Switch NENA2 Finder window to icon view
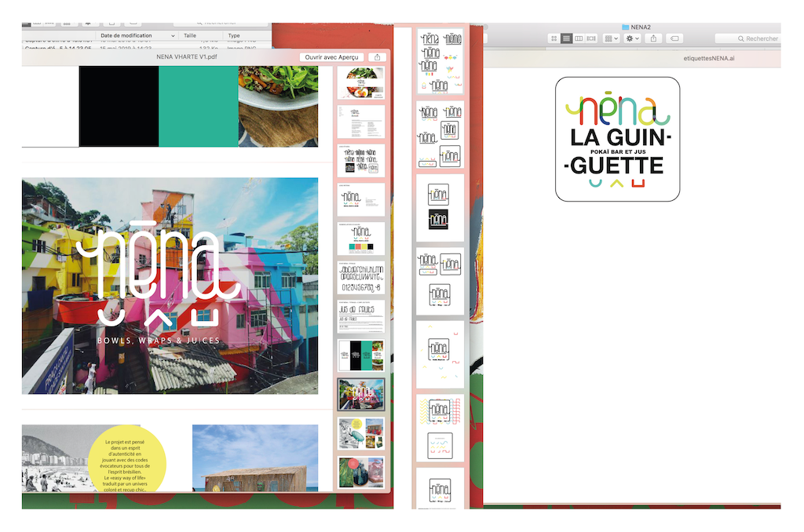 554,38
